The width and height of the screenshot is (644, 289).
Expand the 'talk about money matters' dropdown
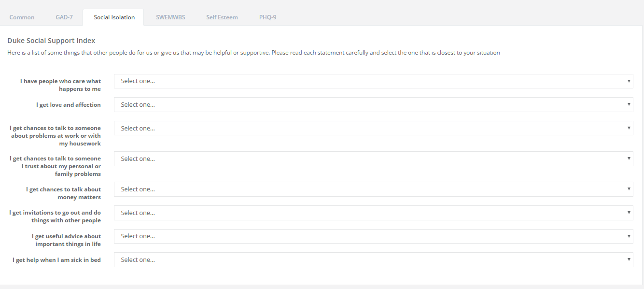point(374,189)
